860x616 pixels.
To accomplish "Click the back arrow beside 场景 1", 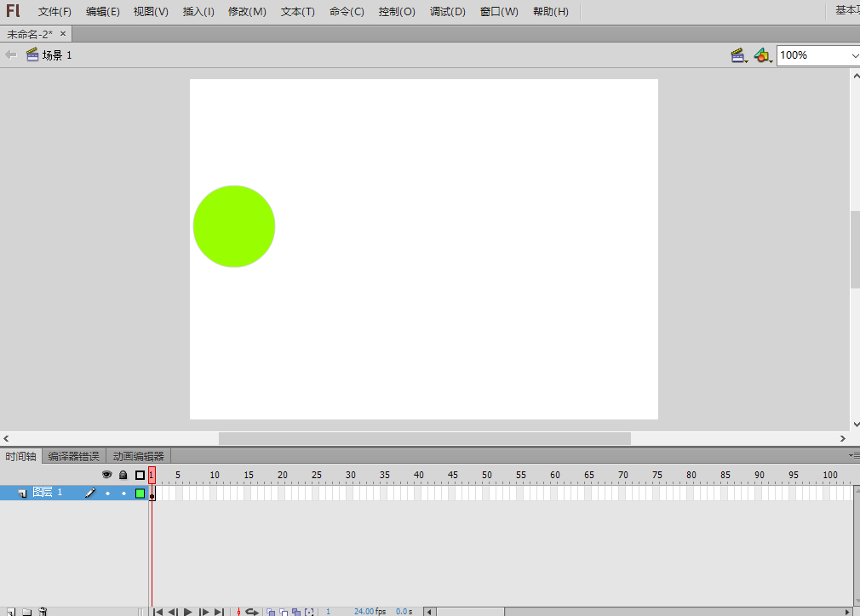I will 11,54.
